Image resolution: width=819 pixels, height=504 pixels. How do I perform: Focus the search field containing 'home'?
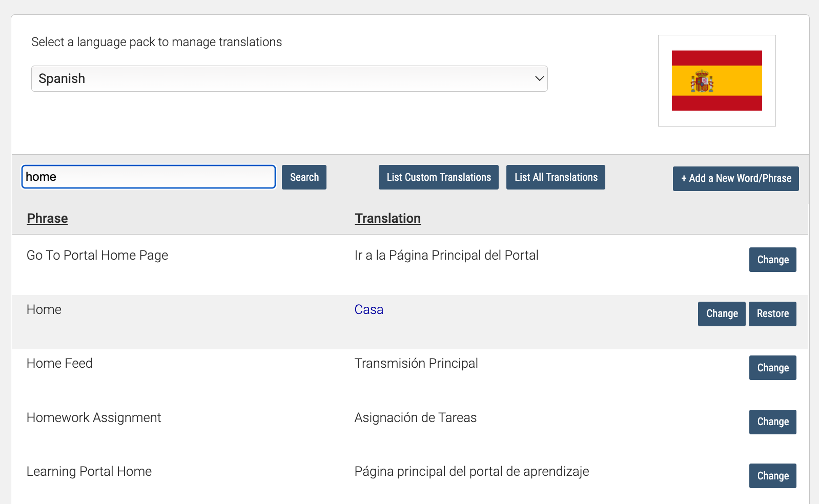[x=149, y=177]
